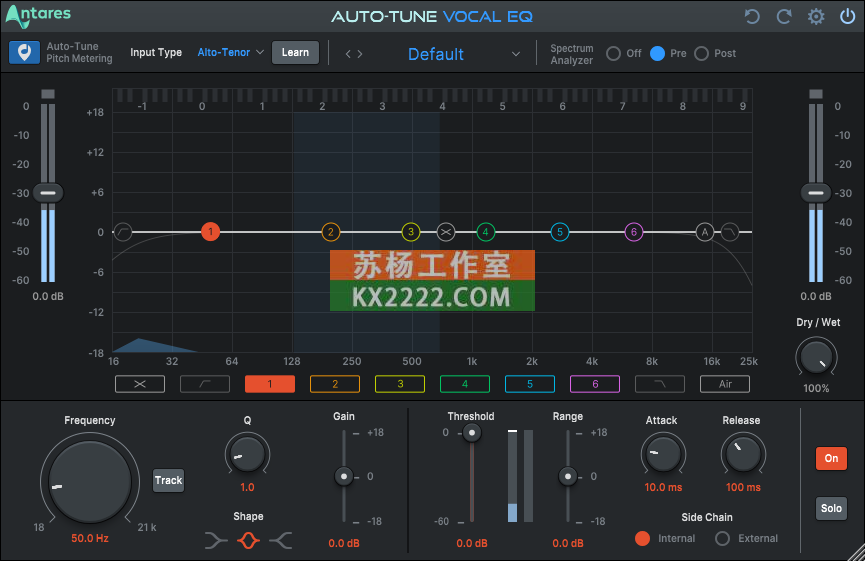865x561 pixels.
Task: Toggle the high-pass filter band button
Action: (205, 384)
